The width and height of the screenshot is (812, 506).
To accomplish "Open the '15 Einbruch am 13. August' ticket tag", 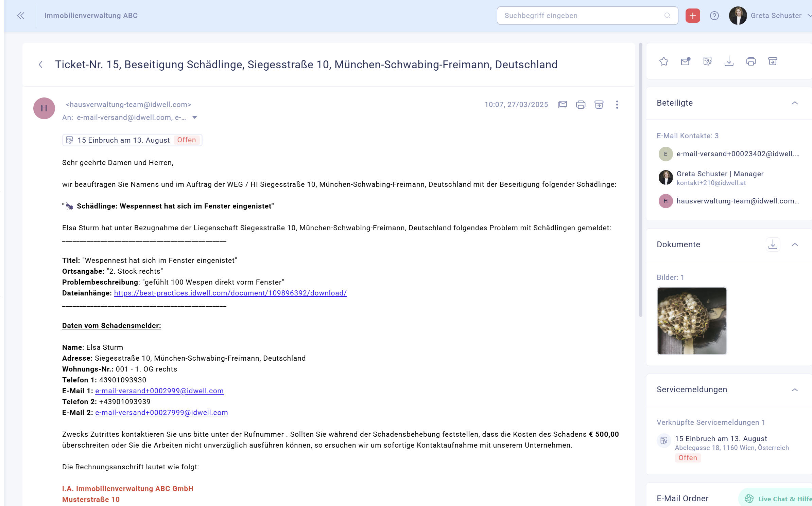I will pyautogui.click(x=132, y=140).
